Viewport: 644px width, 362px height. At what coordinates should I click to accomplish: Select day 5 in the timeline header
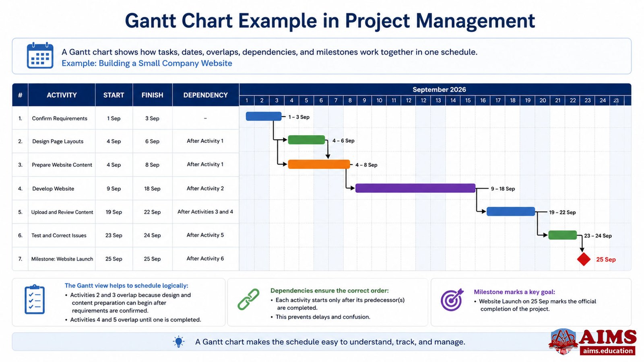(306, 101)
